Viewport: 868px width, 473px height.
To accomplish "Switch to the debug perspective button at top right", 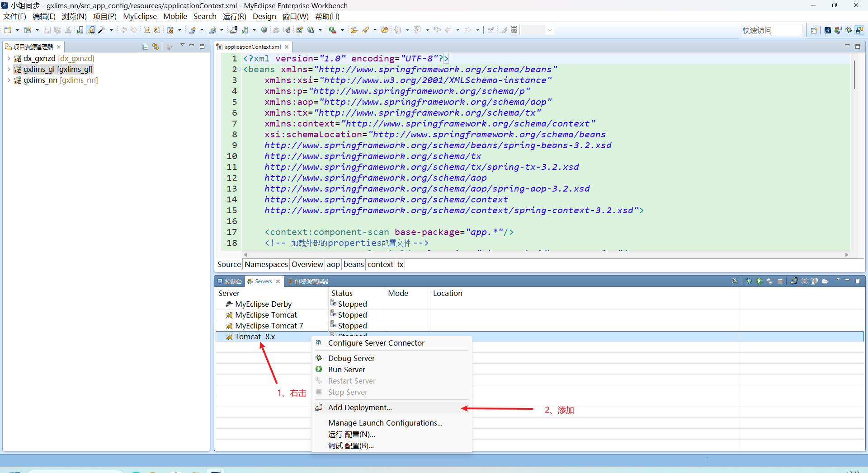I will coord(849,30).
